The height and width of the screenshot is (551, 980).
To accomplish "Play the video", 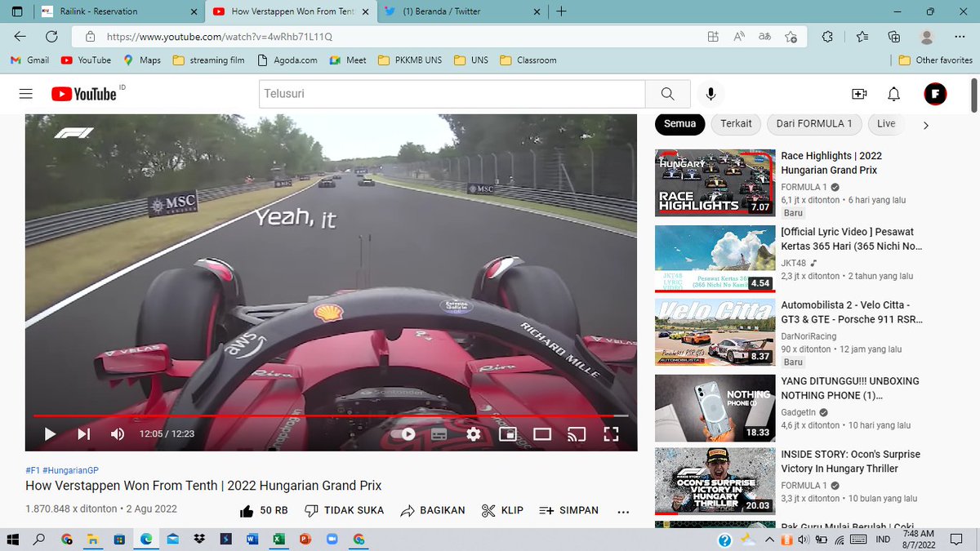I will [50, 434].
